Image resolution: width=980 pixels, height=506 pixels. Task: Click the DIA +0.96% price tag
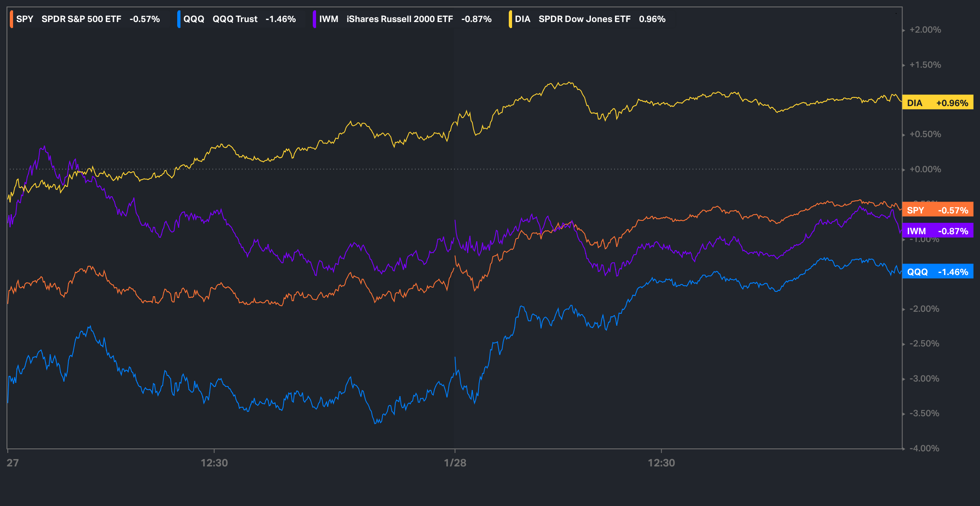pyautogui.click(x=938, y=103)
